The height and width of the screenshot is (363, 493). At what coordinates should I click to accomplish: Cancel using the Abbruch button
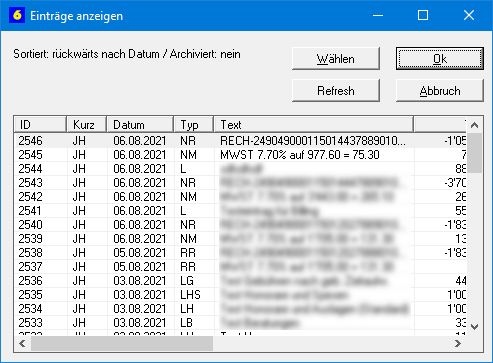[440, 91]
